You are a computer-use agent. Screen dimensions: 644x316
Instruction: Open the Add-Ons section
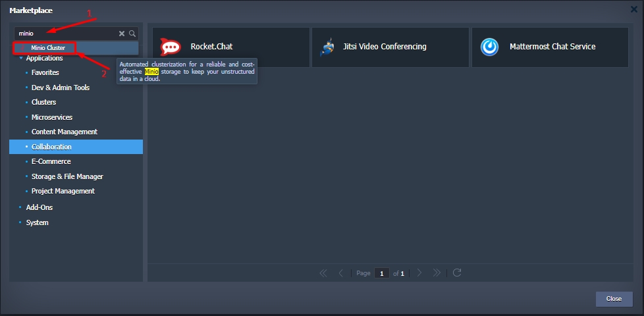point(40,207)
